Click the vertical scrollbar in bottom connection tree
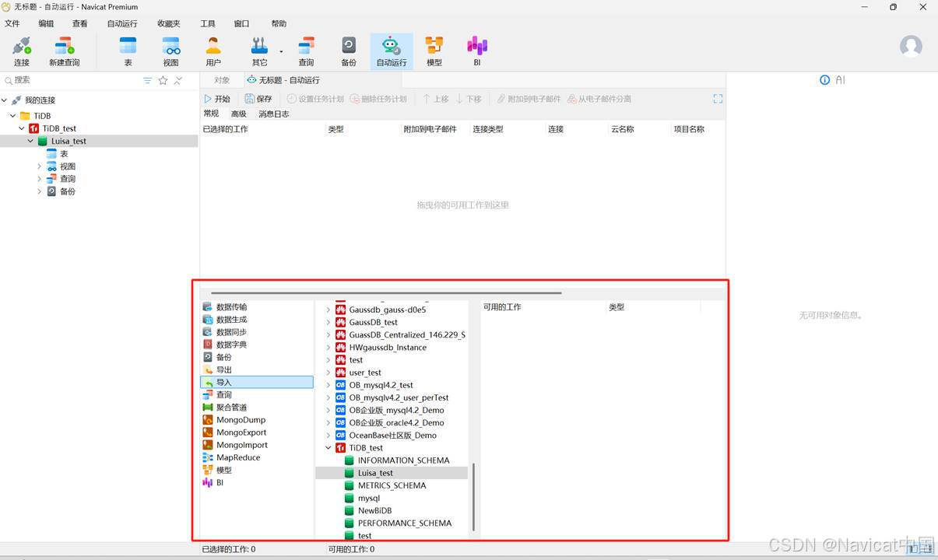 (x=473, y=498)
